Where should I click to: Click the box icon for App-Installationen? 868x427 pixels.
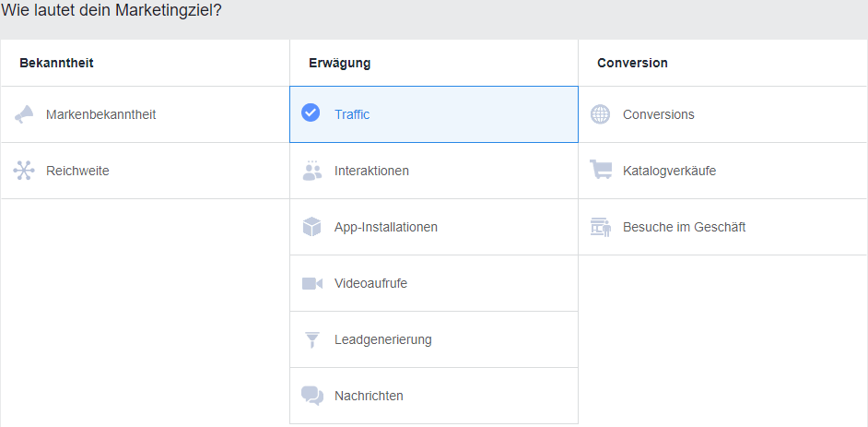[312, 227]
